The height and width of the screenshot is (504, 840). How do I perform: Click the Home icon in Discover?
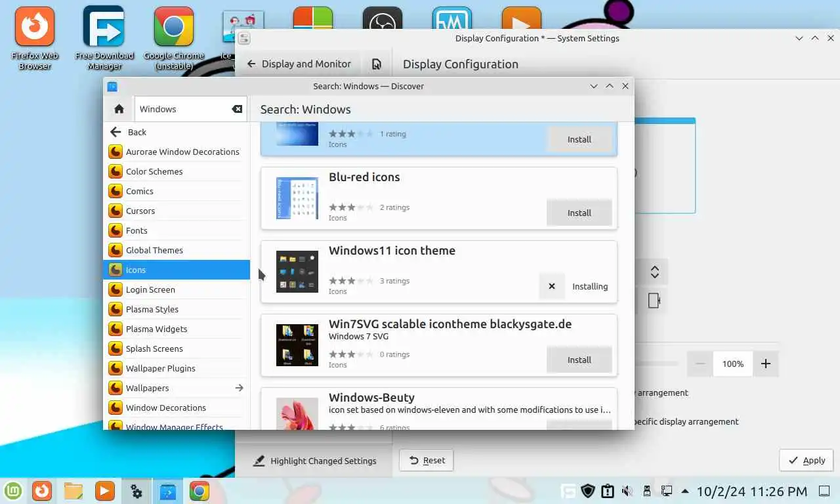click(119, 109)
